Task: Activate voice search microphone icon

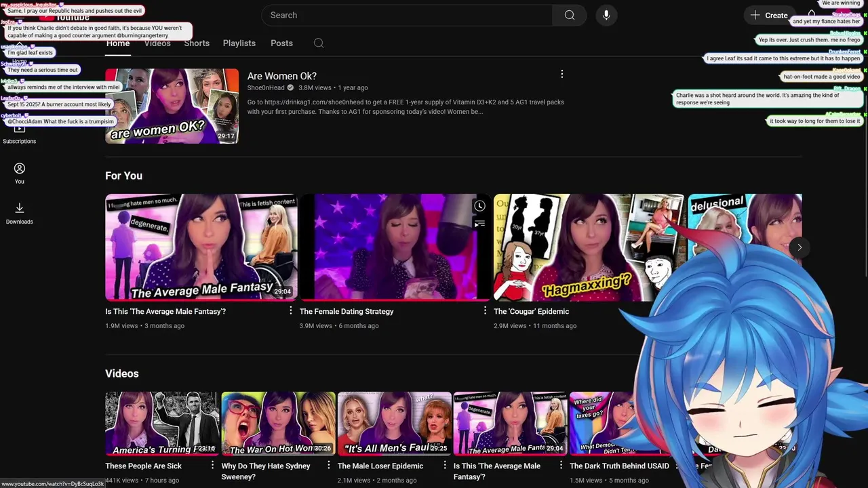Action: 606,15
